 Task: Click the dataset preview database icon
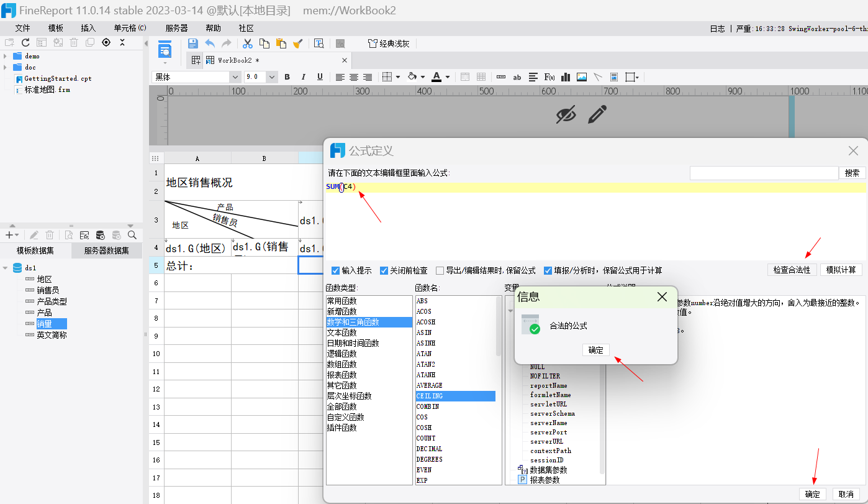[101, 235]
